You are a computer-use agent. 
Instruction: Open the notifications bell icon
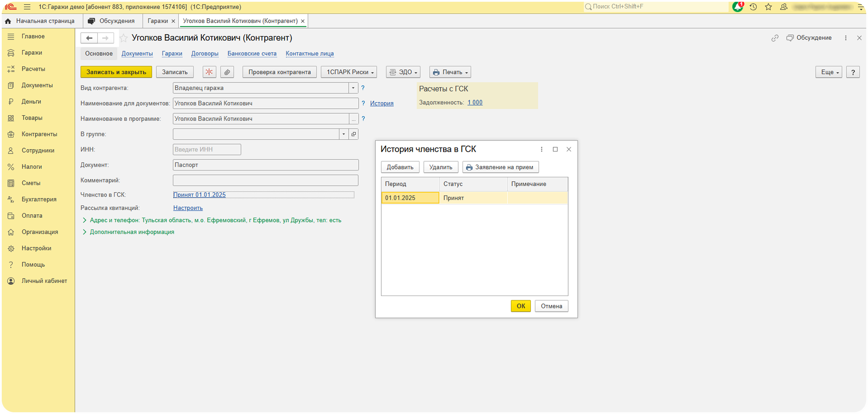coord(737,7)
